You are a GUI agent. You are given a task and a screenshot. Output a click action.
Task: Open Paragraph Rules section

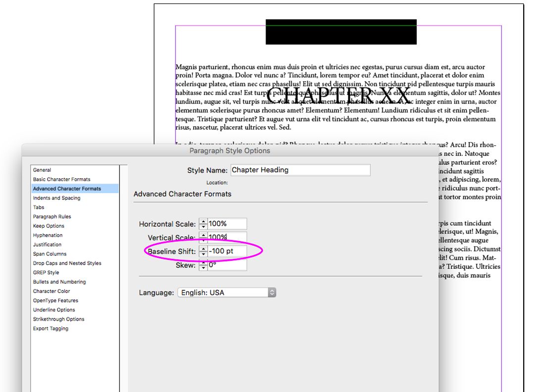pos(52,217)
